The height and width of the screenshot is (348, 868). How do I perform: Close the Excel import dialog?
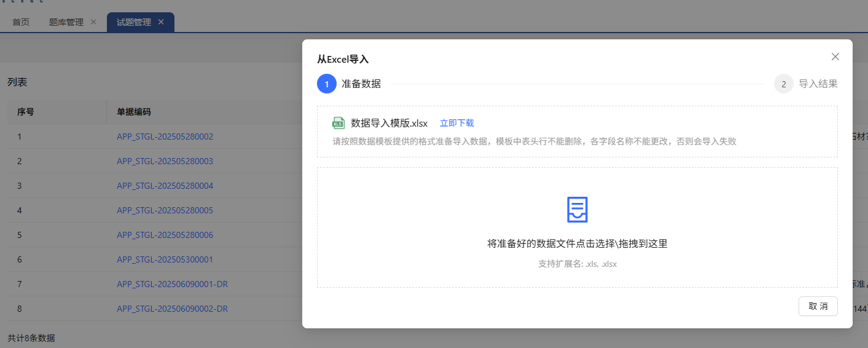[x=835, y=57]
